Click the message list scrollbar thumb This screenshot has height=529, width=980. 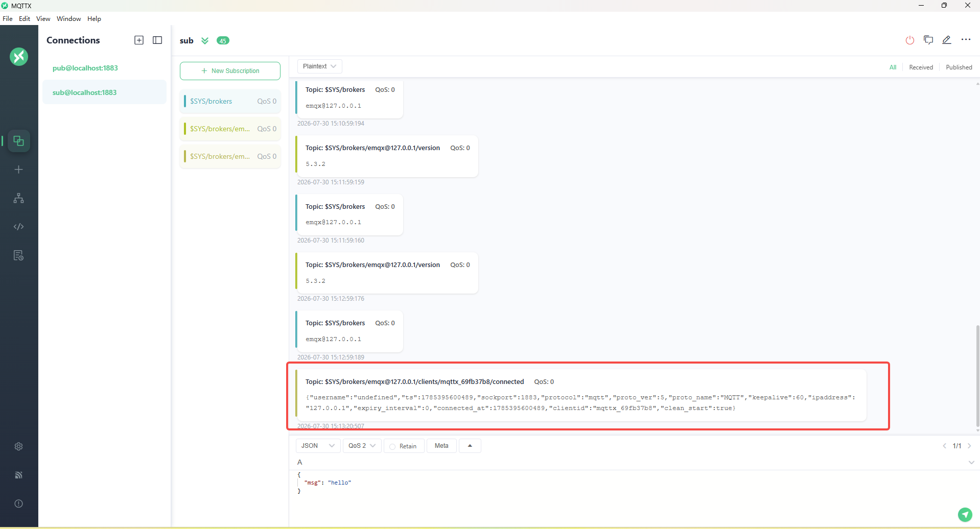coord(977,376)
